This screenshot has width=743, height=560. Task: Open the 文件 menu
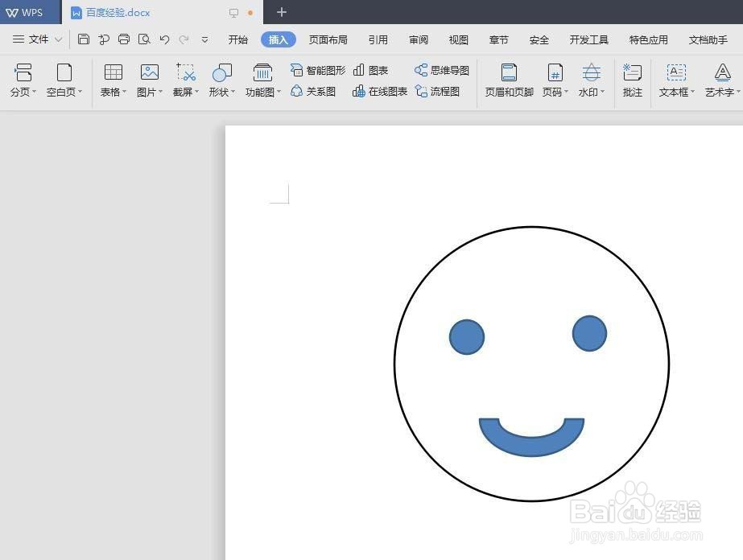point(37,39)
